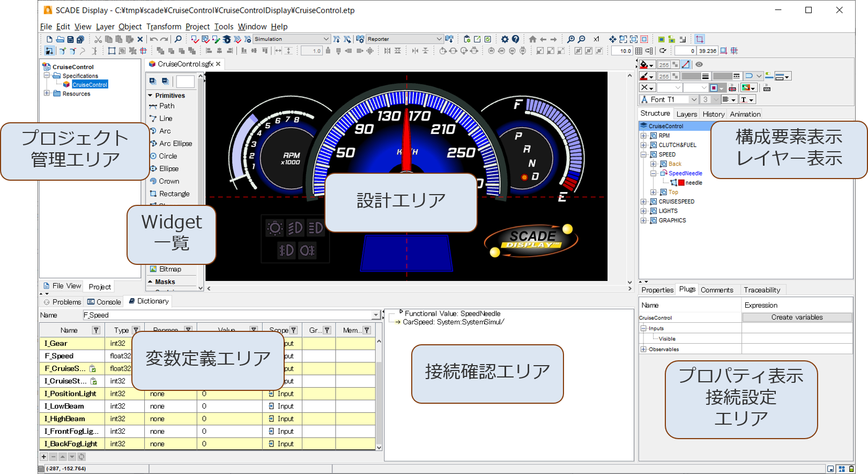Click the Find search toolbar icon
The width and height of the screenshot is (868, 474).
tap(178, 39)
